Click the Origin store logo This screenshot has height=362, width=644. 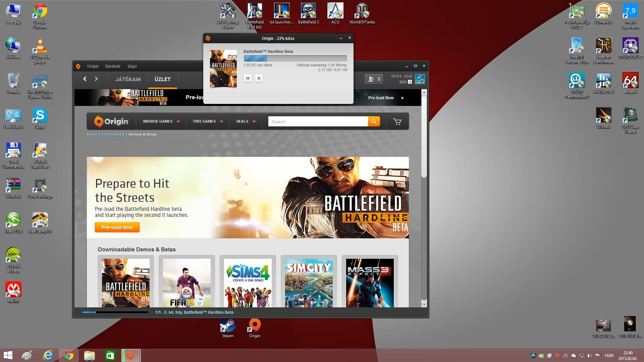coord(111,121)
